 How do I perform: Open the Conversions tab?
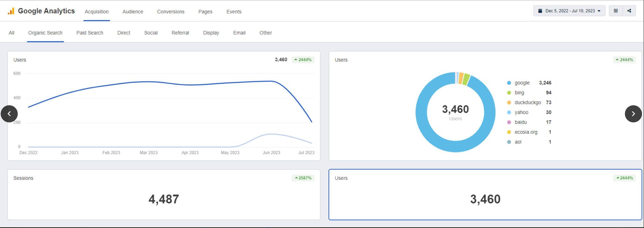coord(171,12)
